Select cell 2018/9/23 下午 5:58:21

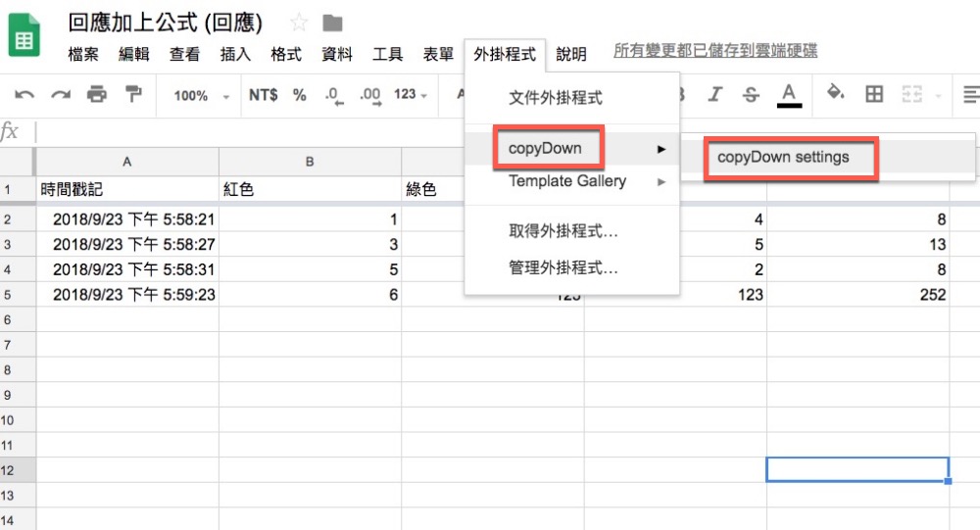click(127, 219)
